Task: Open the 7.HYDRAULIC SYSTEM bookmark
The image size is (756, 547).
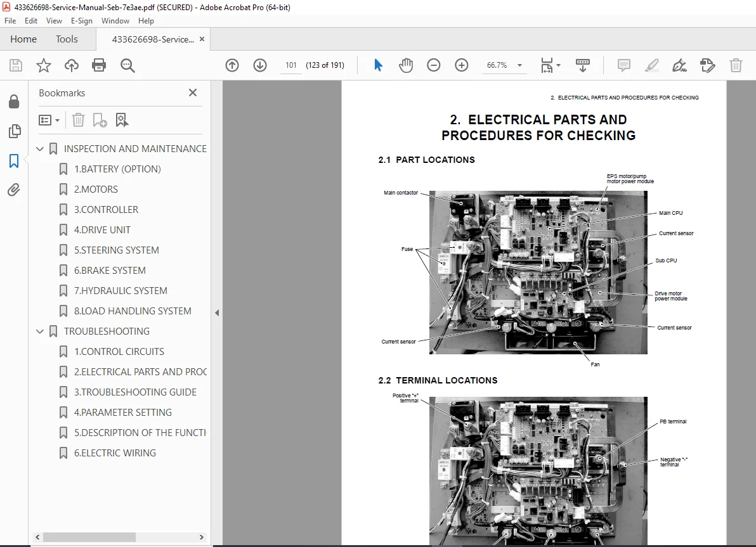Action: pyautogui.click(x=121, y=290)
